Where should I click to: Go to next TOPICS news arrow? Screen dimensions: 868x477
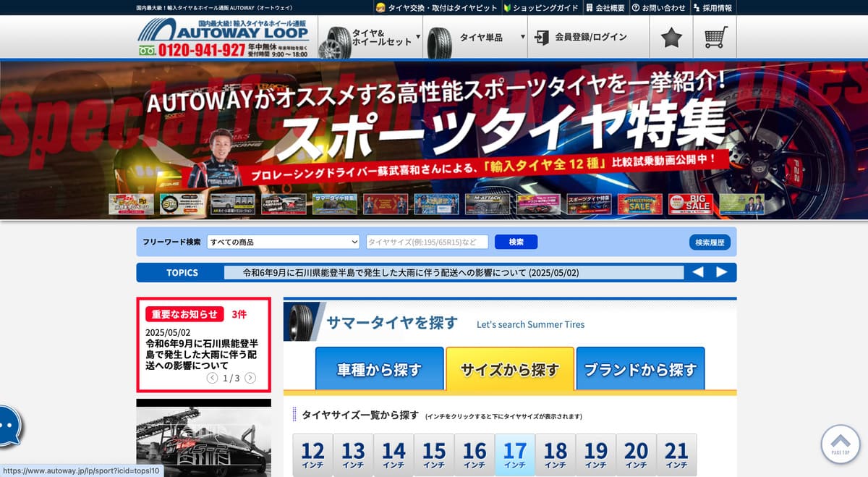(721, 272)
